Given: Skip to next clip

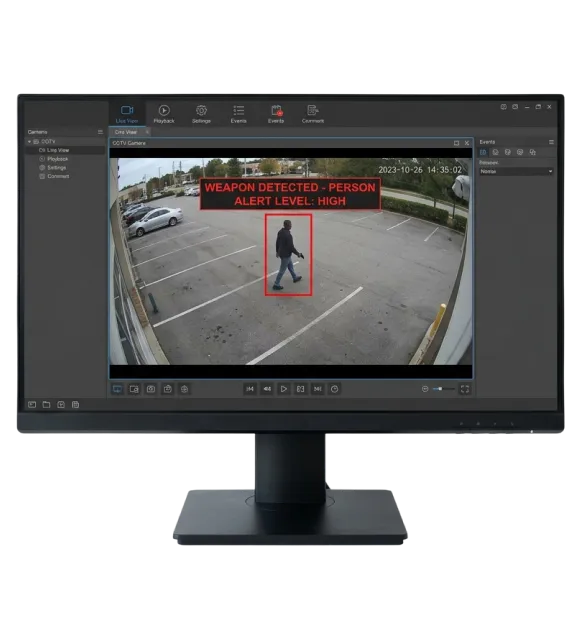Looking at the screenshot, I should (x=317, y=389).
